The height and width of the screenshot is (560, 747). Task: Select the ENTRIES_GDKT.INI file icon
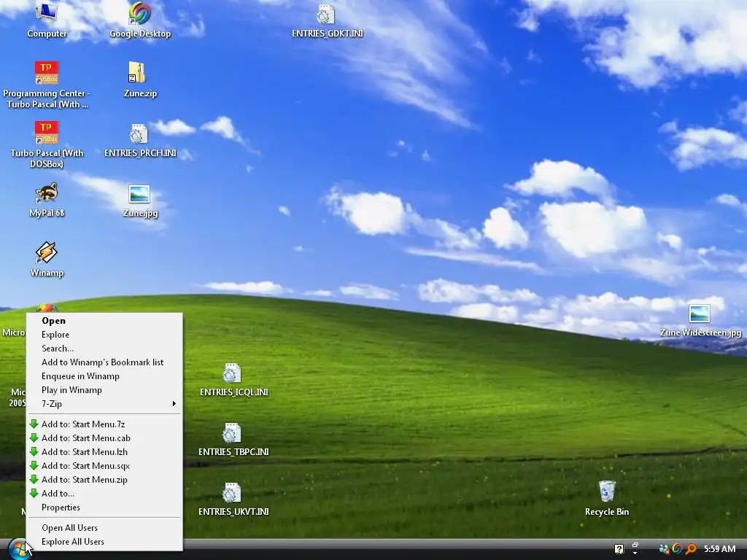pos(327,20)
